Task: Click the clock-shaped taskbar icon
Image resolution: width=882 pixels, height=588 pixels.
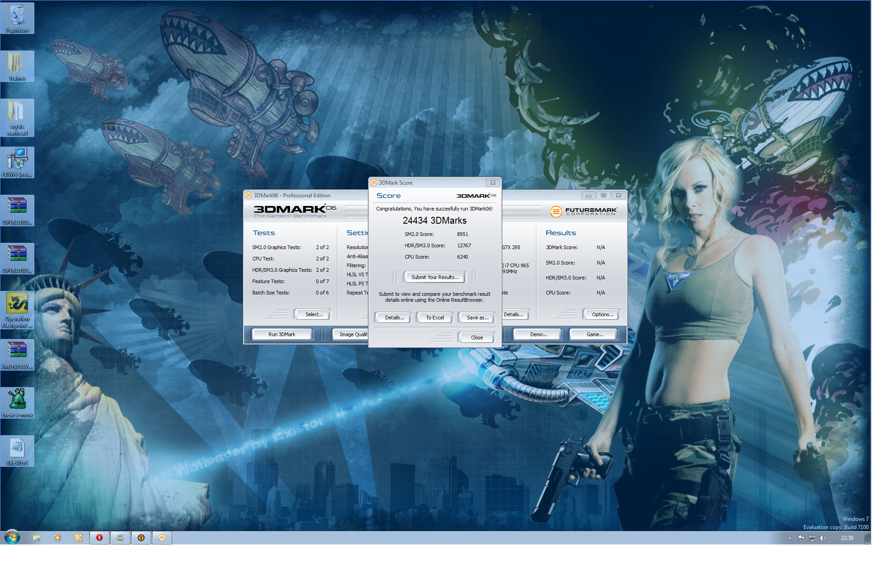Action: pos(78,538)
